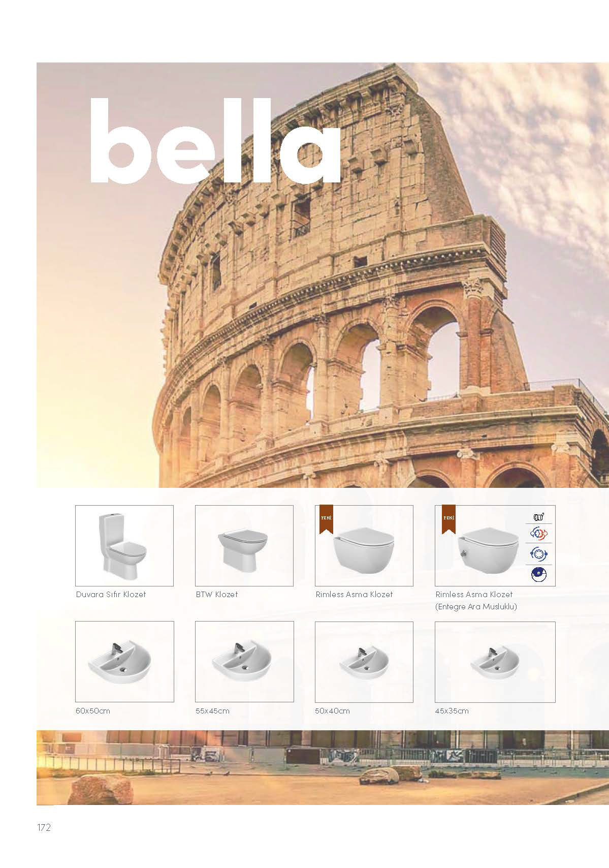609x868 pixels.
Task: Click the 60x50cm size label
Action: click(93, 710)
